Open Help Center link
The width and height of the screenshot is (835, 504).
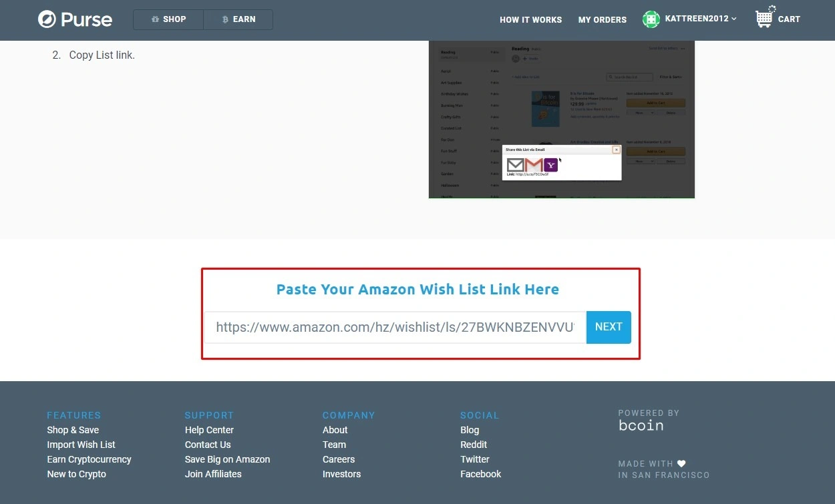click(x=209, y=430)
